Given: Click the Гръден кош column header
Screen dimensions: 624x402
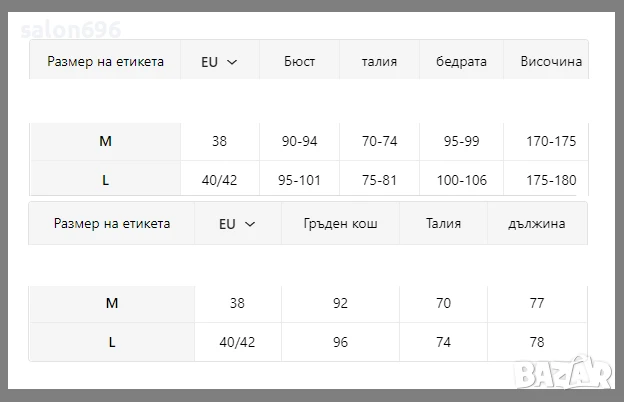Looking at the screenshot, I should coord(340,224).
